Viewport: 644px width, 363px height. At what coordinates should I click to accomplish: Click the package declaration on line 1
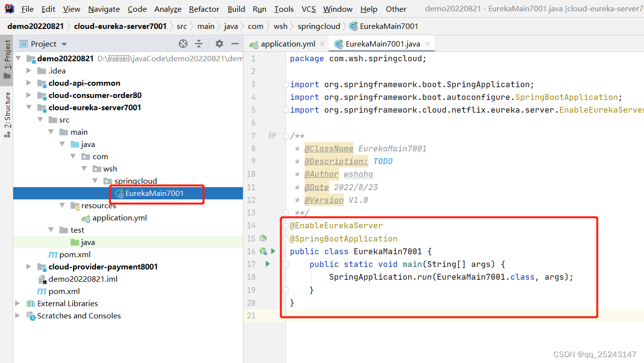click(358, 58)
